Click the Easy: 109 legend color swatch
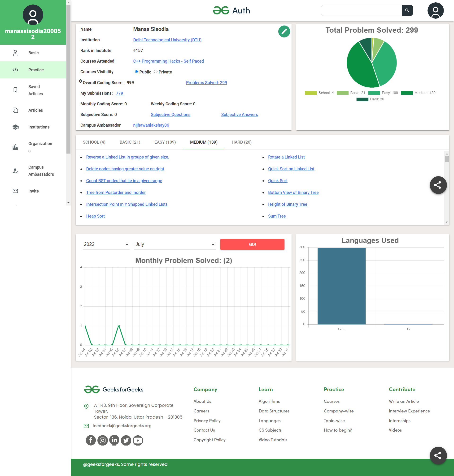 point(374,93)
